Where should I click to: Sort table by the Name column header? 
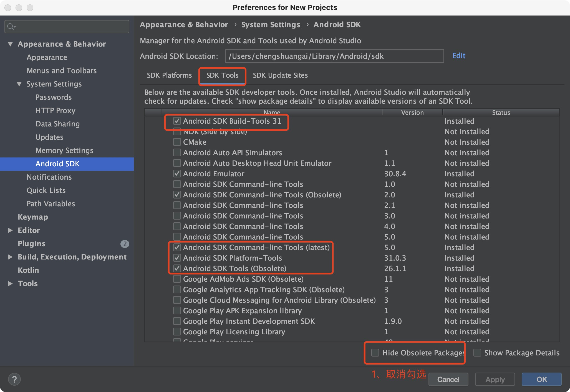pyautogui.click(x=272, y=112)
